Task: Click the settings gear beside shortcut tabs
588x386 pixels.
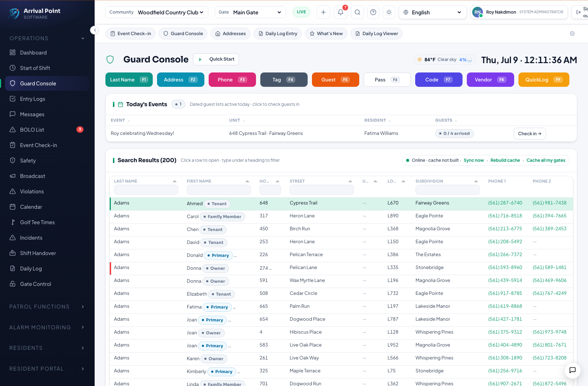Action: pyautogui.click(x=572, y=34)
